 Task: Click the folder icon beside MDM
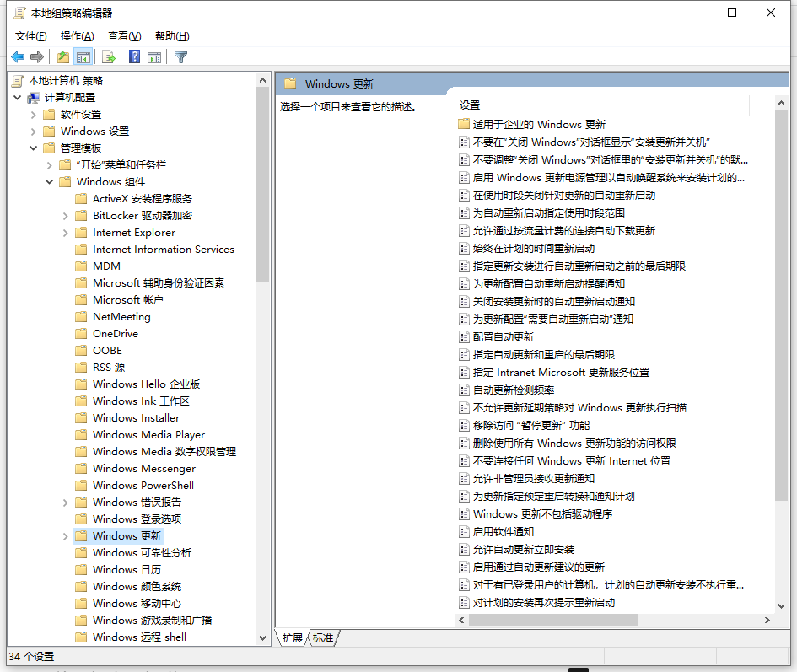[81, 266]
